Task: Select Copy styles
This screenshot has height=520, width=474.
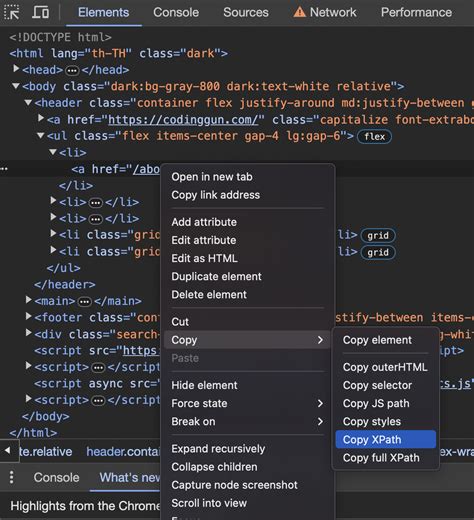Action: click(386, 421)
